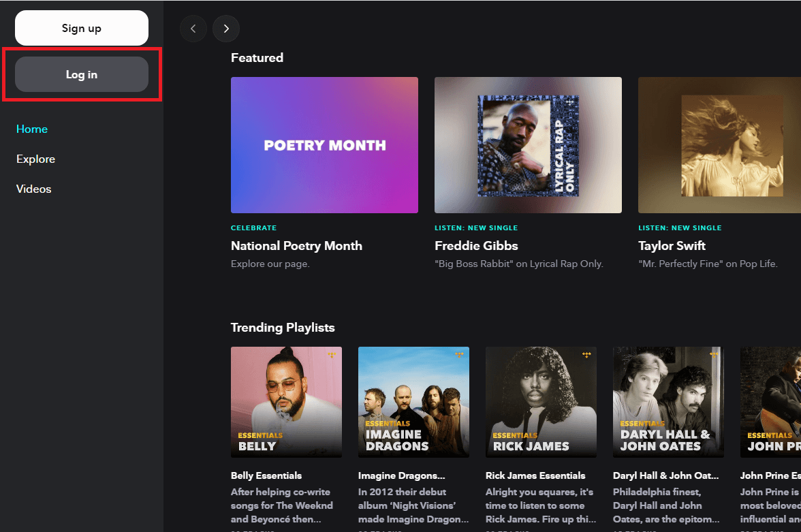This screenshot has height=532, width=801.
Task: Click the Sign up button
Action: pos(82,28)
